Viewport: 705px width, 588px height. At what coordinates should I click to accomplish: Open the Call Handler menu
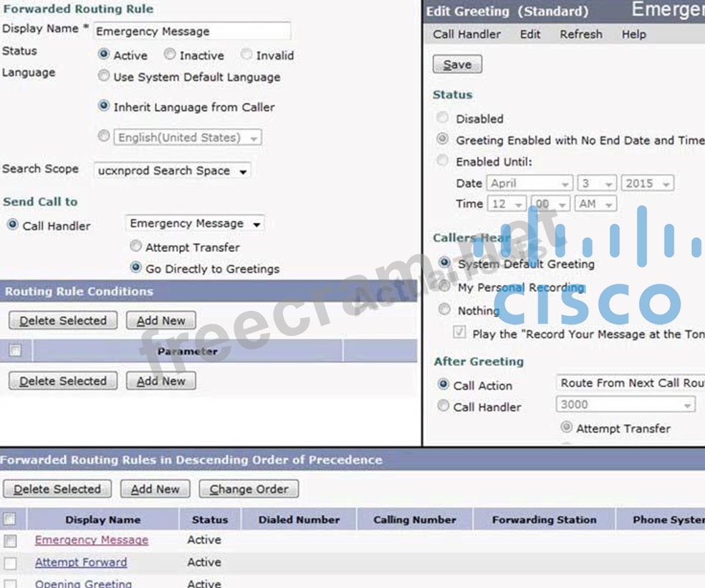[466, 34]
